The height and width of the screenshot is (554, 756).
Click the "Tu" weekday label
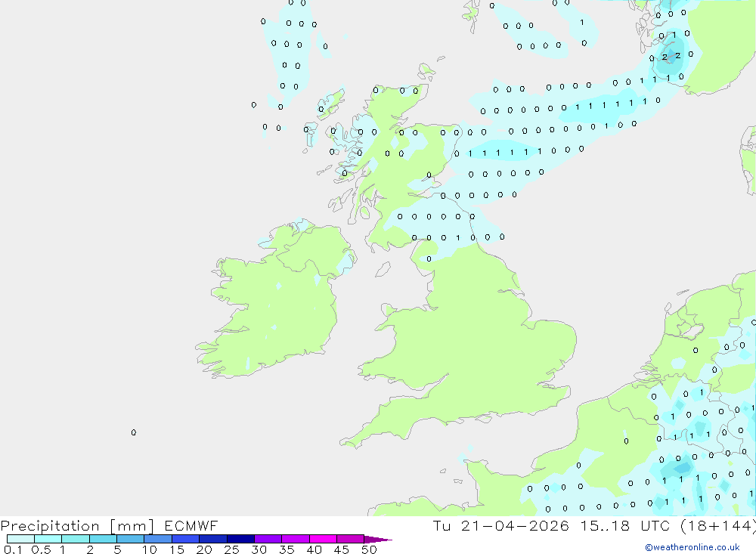click(x=442, y=525)
